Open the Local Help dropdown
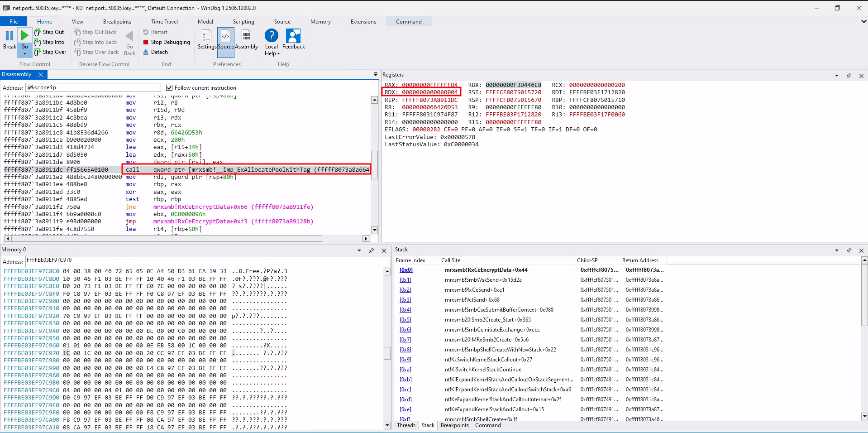The image size is (868, 433). (x=272, y=50)
